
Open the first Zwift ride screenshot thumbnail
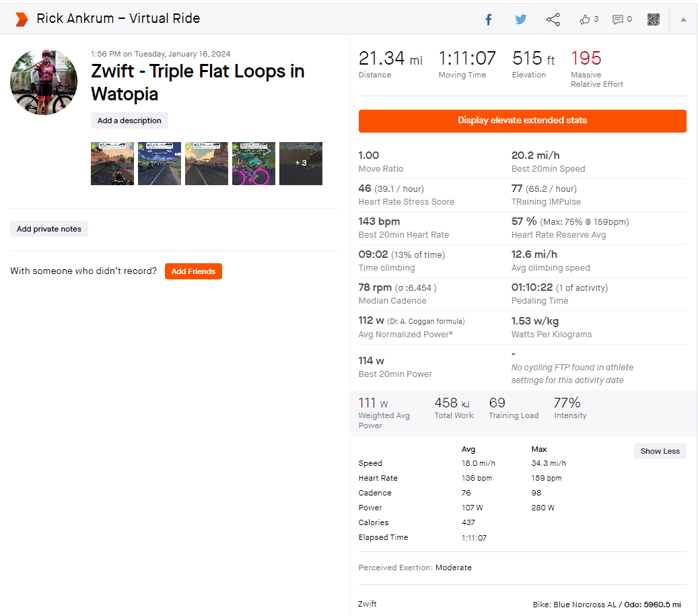click(x=112, y=164)
